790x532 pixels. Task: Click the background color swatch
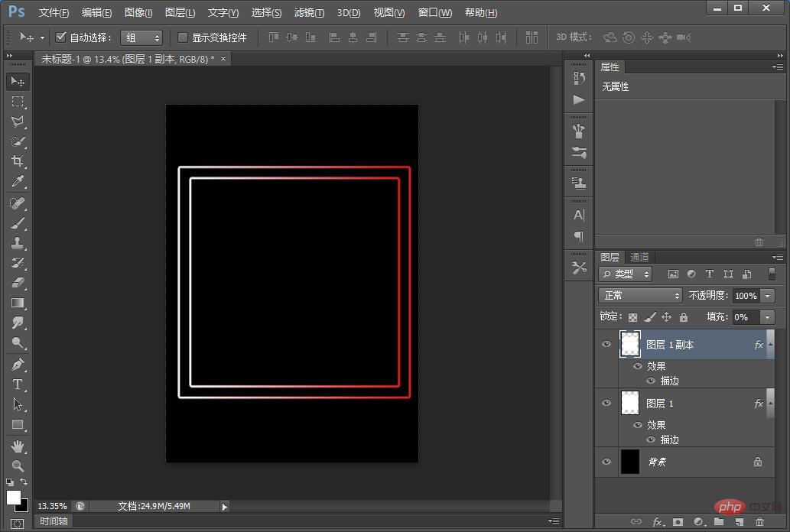click(x=24, y=506)
